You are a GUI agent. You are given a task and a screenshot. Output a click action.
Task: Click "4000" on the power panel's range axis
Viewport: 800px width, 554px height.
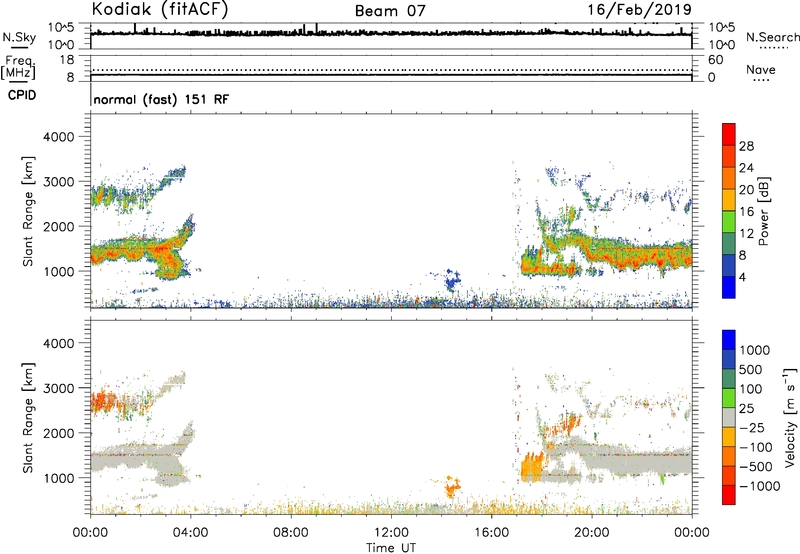coord(58,137)
